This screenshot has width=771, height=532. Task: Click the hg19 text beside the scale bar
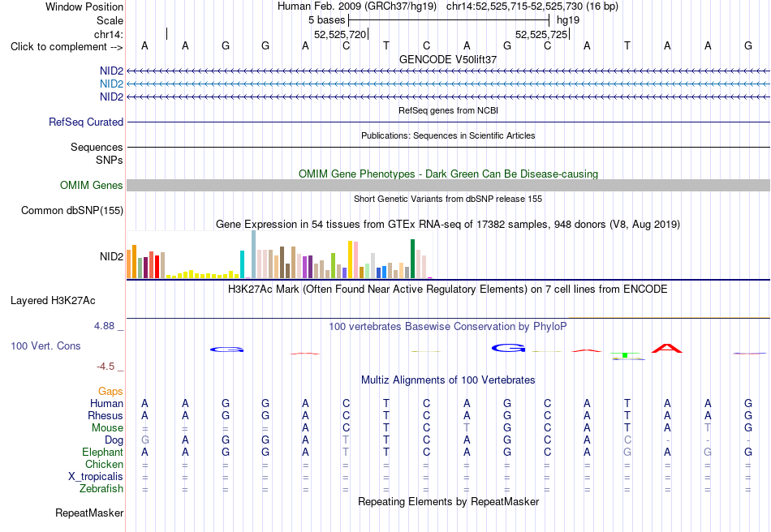point(568,20)
